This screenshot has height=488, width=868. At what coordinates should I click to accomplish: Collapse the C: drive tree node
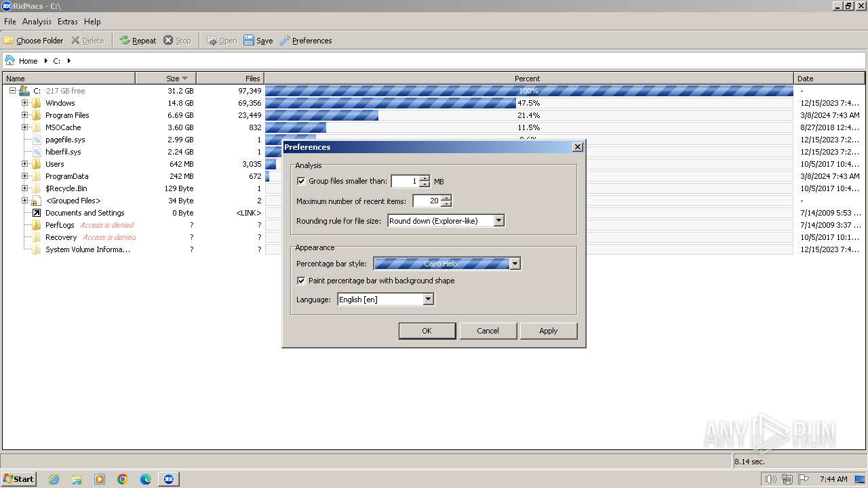pyautogui.click(x=12, y=91)
